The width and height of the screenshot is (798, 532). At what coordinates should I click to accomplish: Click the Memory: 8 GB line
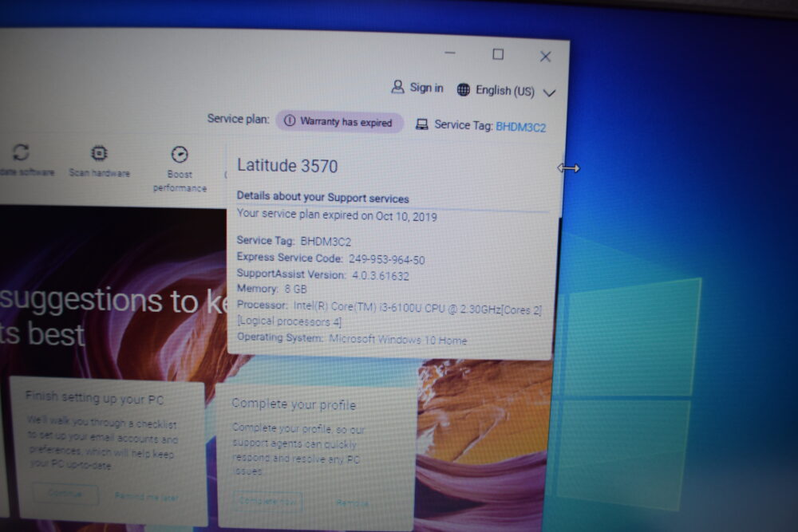272,289
